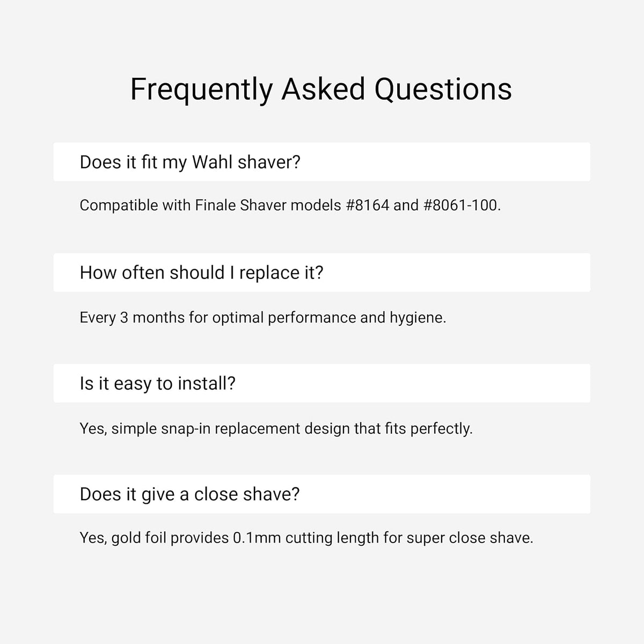The width and height of the screenshot is (644, 644).
Task: Toggle the 'Does it give a close shave?' question
Action: (x=321, y=494)
